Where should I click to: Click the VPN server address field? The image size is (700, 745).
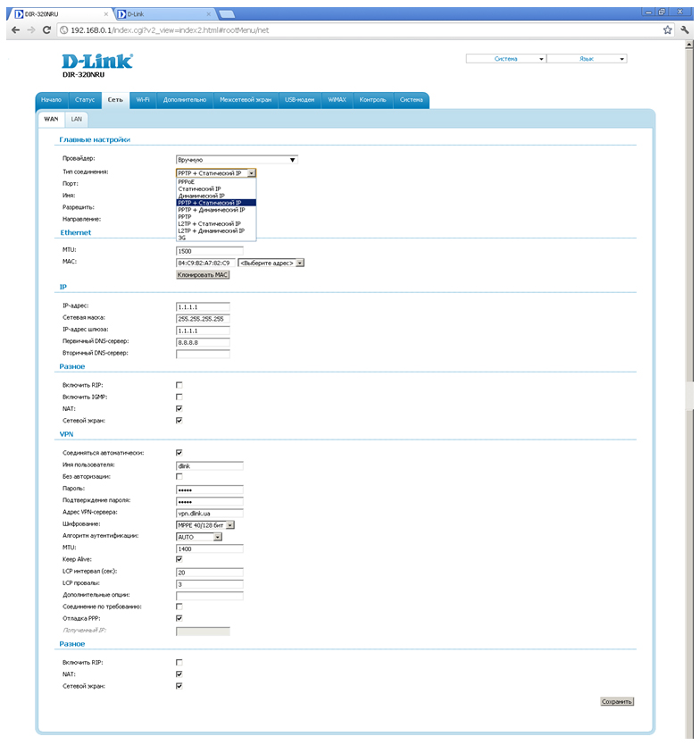click(209, 513)
